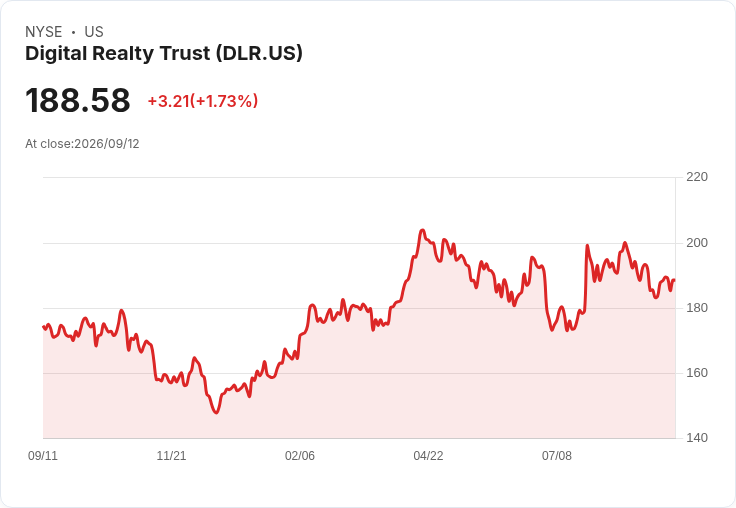Select the 11/21 date on the x-axis
736x508 pixels.
[x=171, y=455]
